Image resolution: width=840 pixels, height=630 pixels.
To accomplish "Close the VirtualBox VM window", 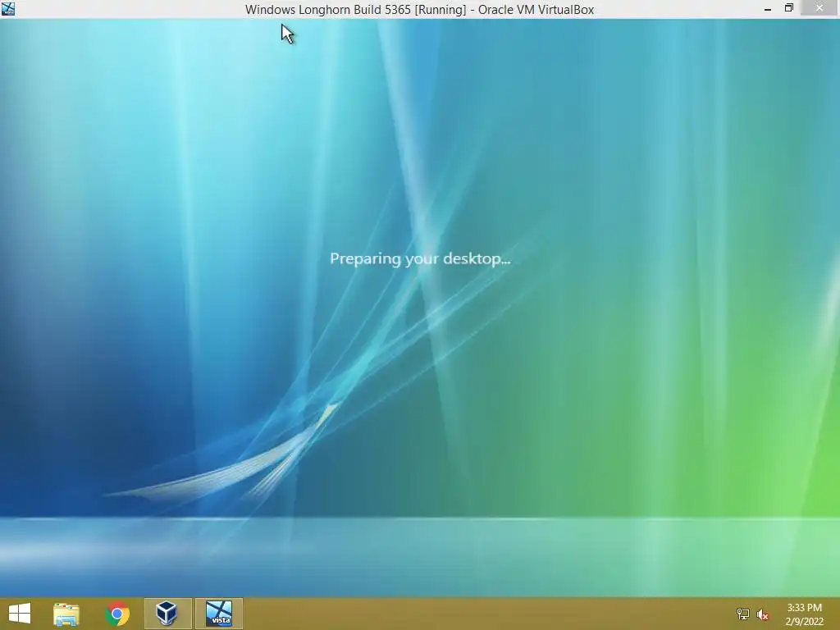I will click(x=819, y=7).
